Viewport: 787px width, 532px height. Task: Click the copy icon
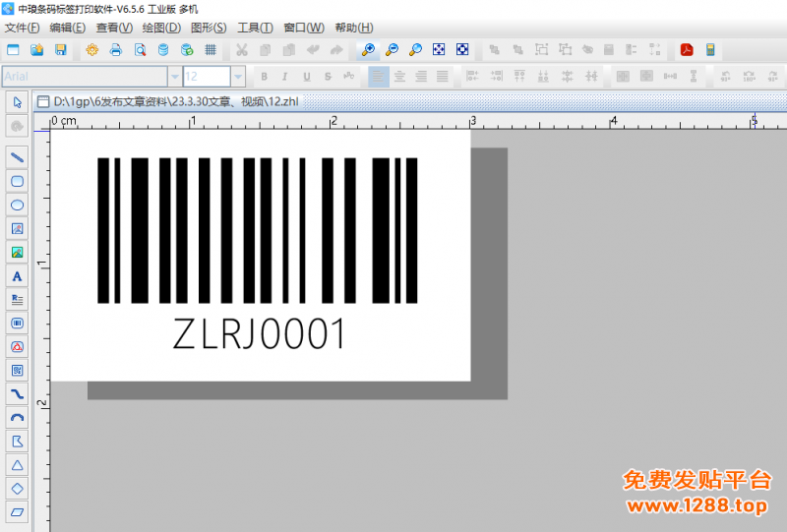pyautogui.click(x=266, y=50)
